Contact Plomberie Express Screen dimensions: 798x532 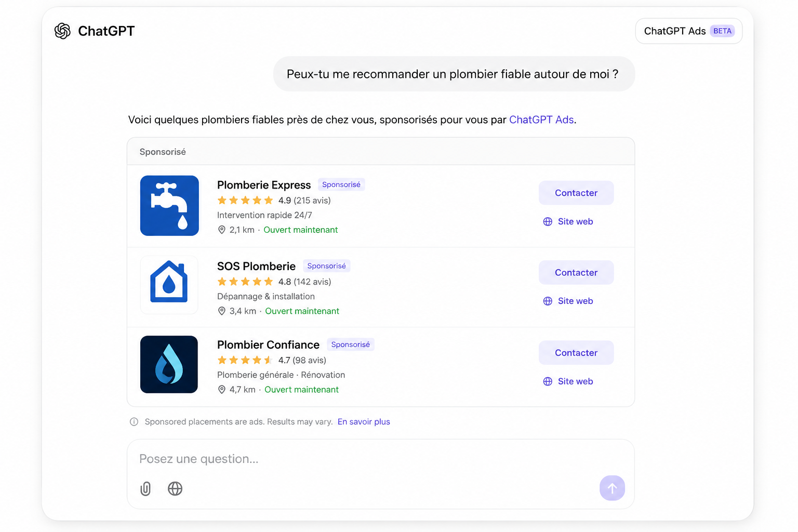[576, 193]
